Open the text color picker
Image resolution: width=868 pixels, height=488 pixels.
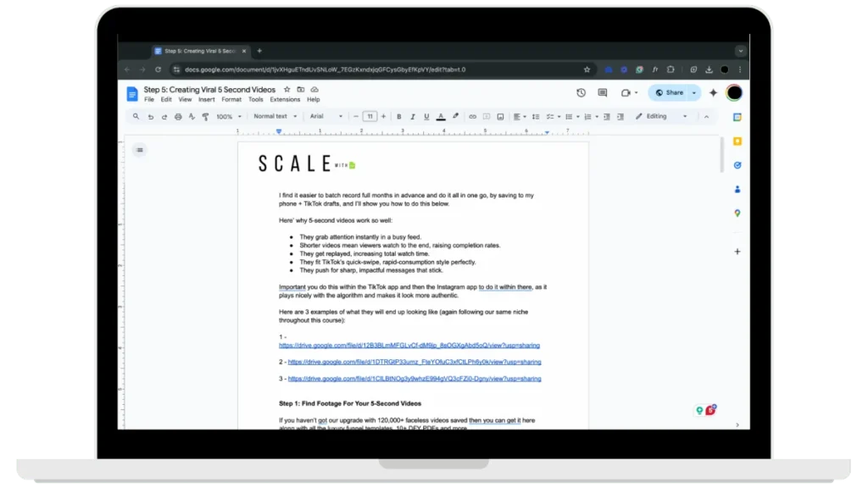click(x=441, y=117)
